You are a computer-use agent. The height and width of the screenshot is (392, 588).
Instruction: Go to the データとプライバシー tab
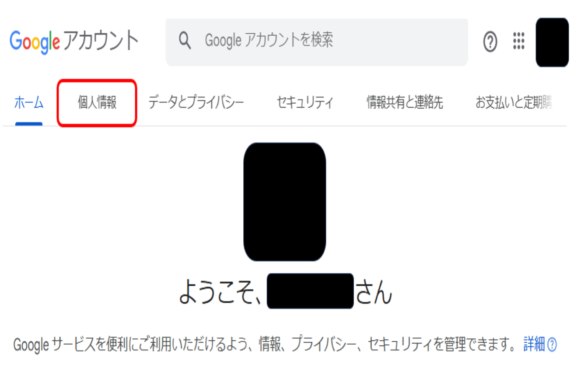click(196, 103)
